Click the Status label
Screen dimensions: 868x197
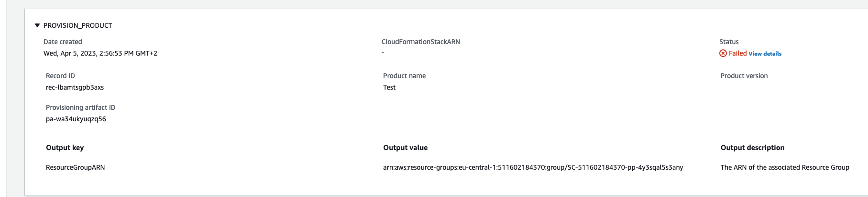(729, 42)
